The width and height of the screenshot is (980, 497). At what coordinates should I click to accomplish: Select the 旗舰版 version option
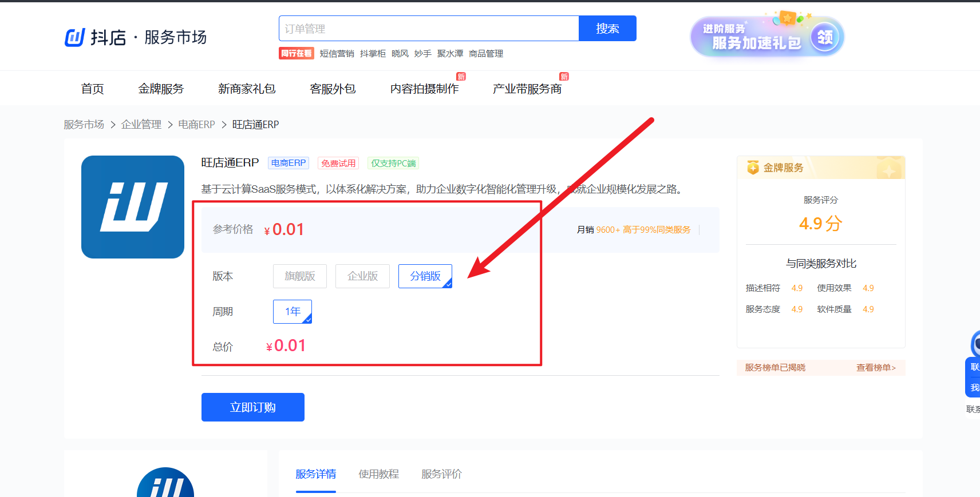click(300, 276)
